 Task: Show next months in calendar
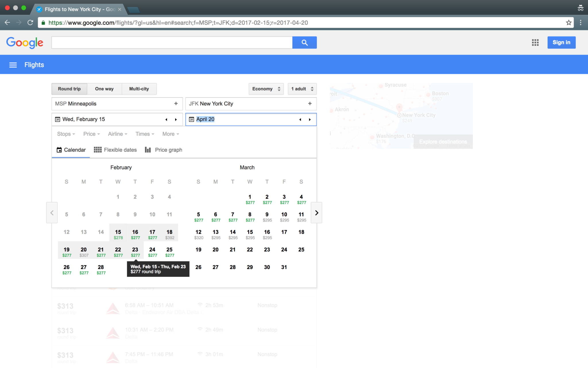[x=316, y=213]
